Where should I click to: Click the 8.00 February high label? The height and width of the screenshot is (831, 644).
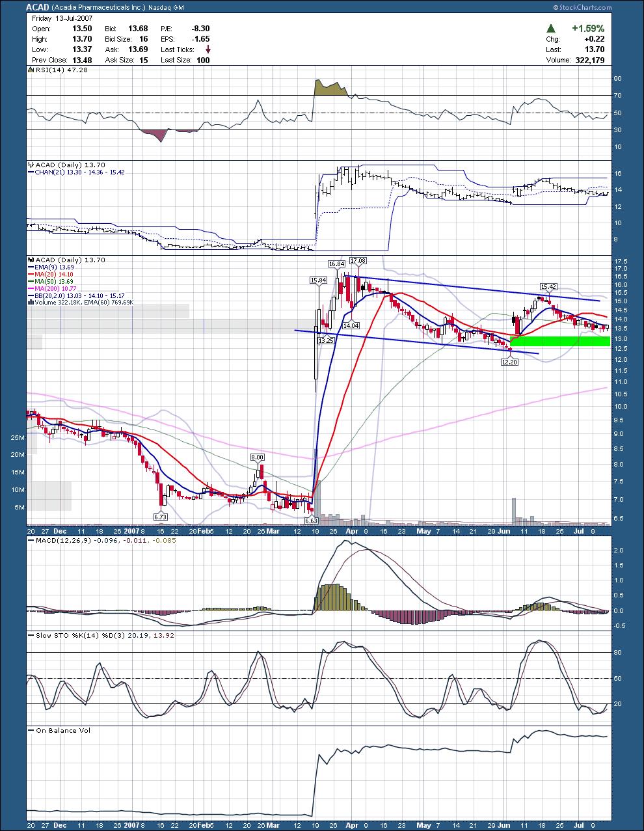(x=259, y=457)
